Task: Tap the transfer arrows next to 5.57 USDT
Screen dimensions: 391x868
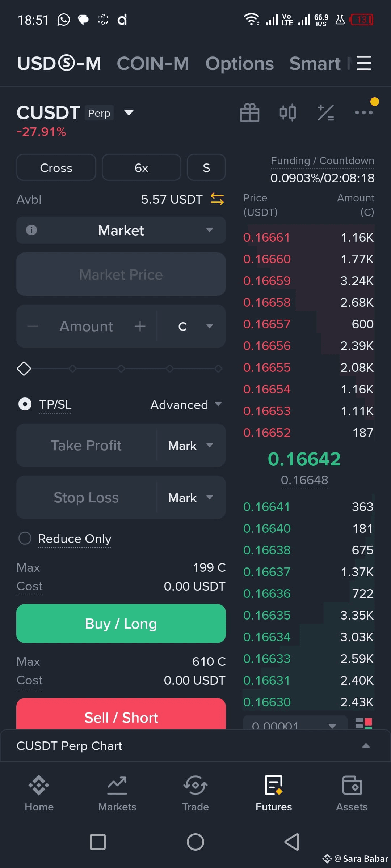Action: click(x=217, y=199)
